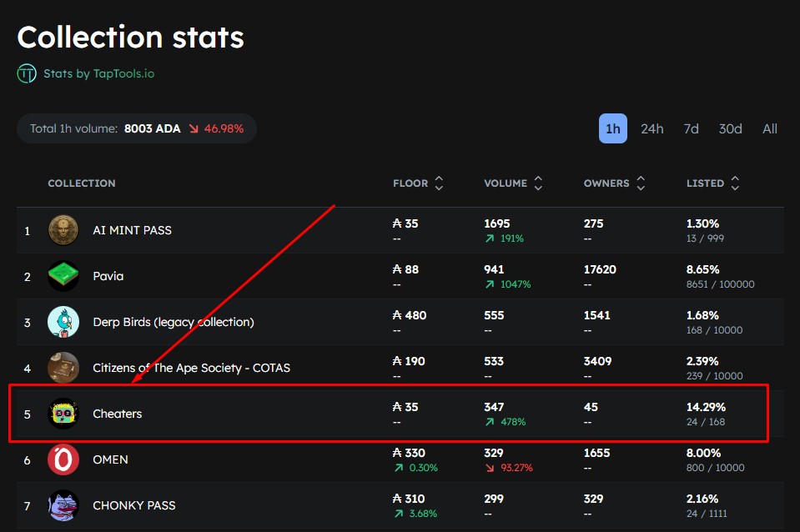Sort by LISTED column arrows

[x=735, y=183]
